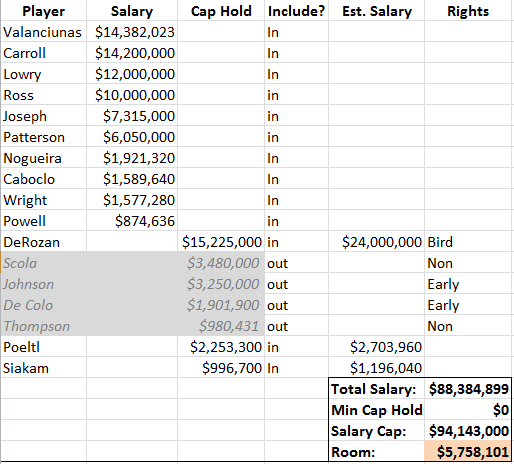514x464 pixels.
Task: Select De Colo's Early rights cell
Action: (x=468, y=305)
